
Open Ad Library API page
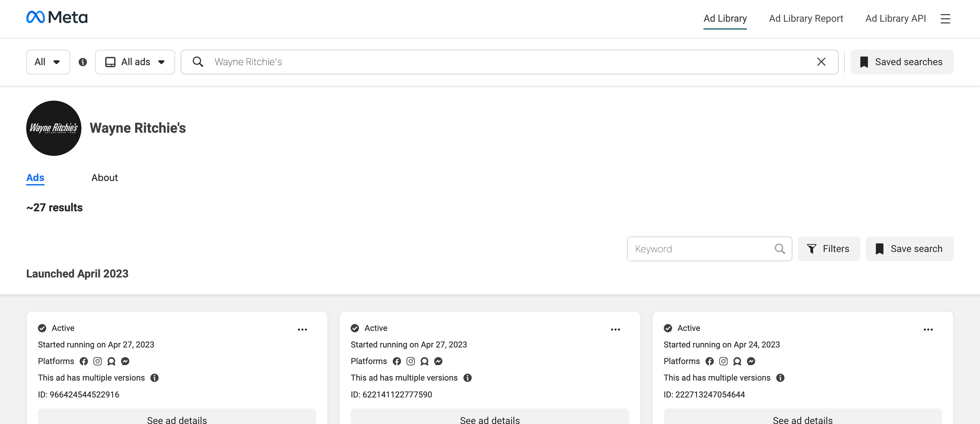[x=895, y=19]
